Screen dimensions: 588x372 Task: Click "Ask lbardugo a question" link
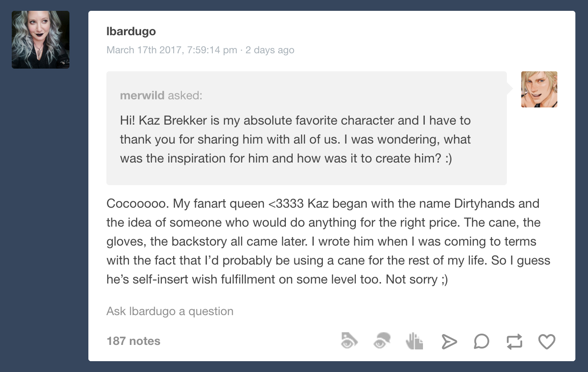170,312
